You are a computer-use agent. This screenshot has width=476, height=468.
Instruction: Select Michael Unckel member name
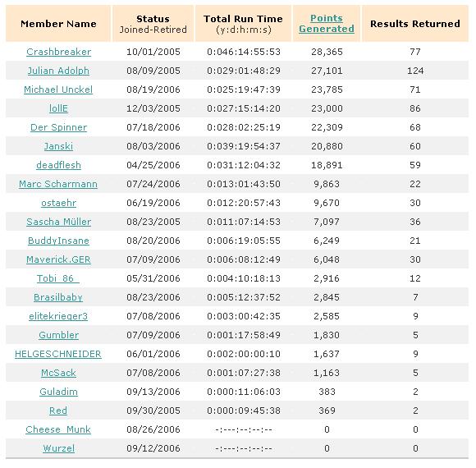[x=58, y=89]
